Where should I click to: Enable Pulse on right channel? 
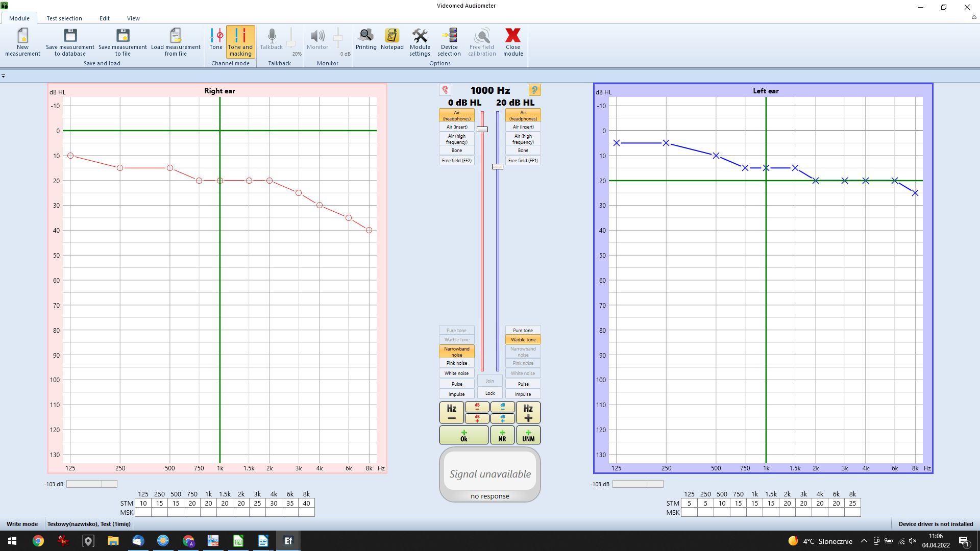point(457,384)
